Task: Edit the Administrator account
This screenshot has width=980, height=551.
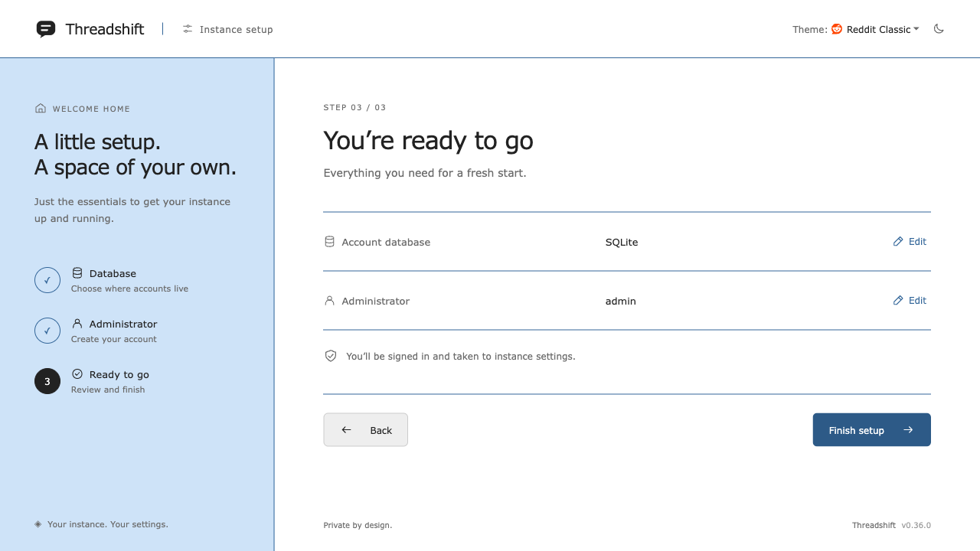Action: pyautogui.click(x=910, y=300)
